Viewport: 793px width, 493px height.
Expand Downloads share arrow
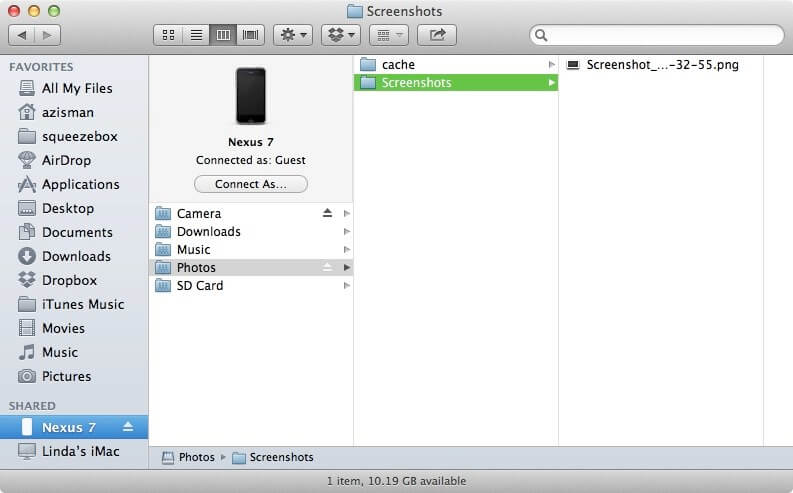(346, 232)
